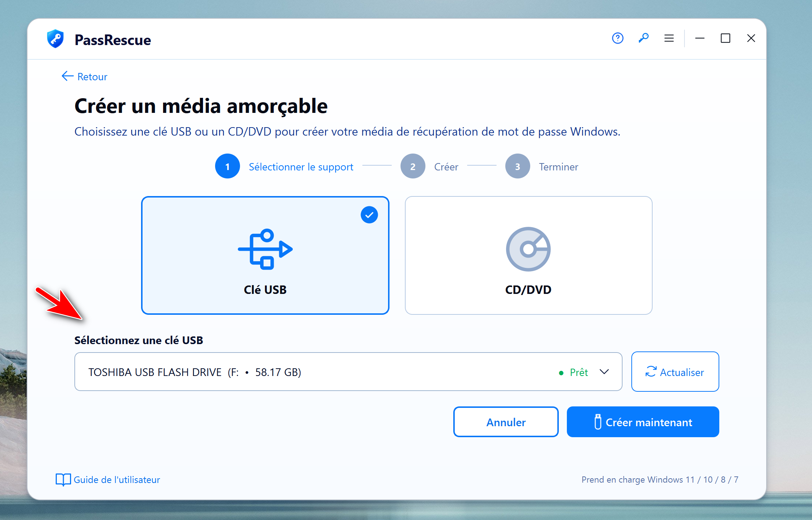Click the PassRescue shield logo
The width and height of the screenshot is (812, 520).
[55, 39]
